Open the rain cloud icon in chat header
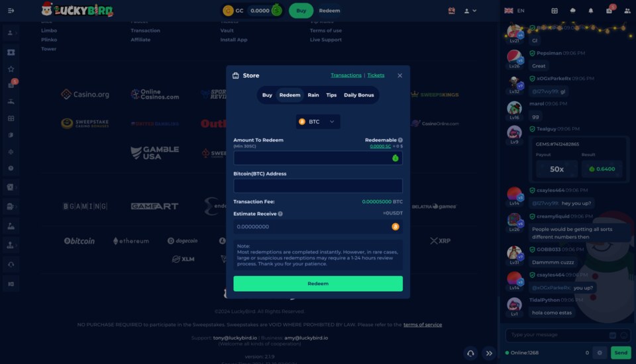Screen dimensions: 636x364 pyautogui.click(x=572, y=11)
